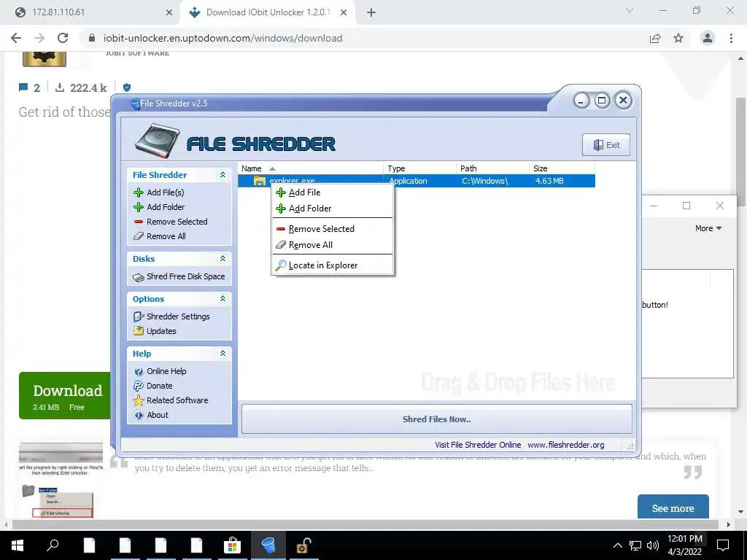Collapse the Help sidebar section
747x560 pixels.
222,354
